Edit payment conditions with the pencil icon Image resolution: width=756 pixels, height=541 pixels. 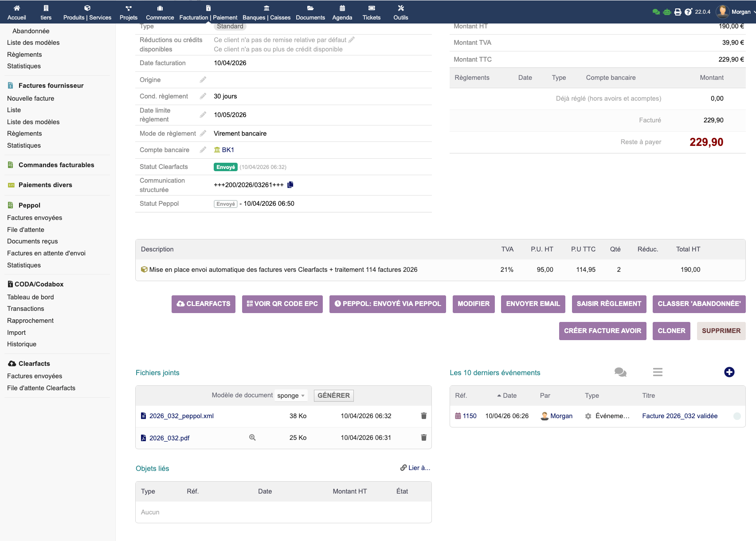tap(203, 96)
